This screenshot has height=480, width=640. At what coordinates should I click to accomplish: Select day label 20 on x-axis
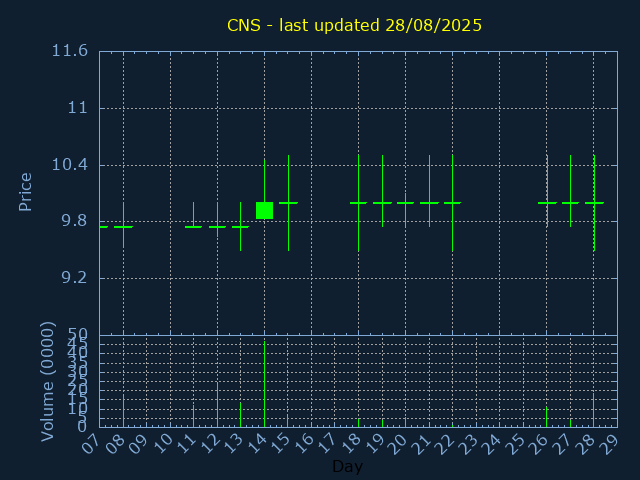coord(397,444)
